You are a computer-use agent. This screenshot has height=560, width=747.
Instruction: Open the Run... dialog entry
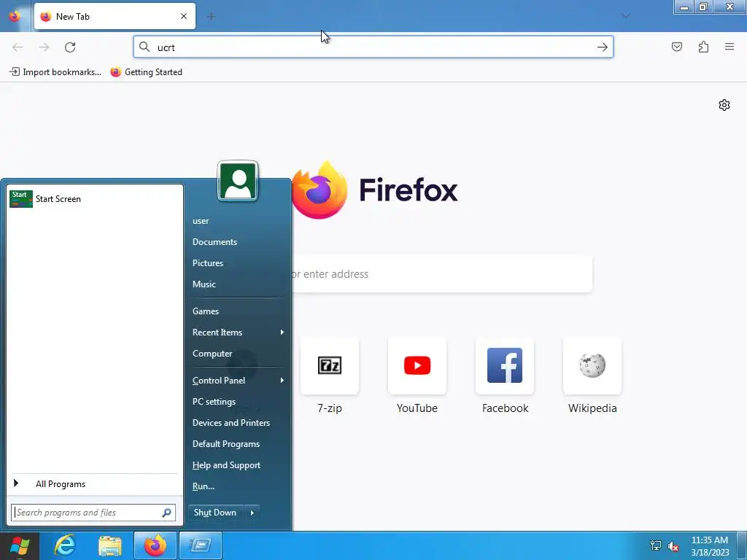(x=204, y=486)
